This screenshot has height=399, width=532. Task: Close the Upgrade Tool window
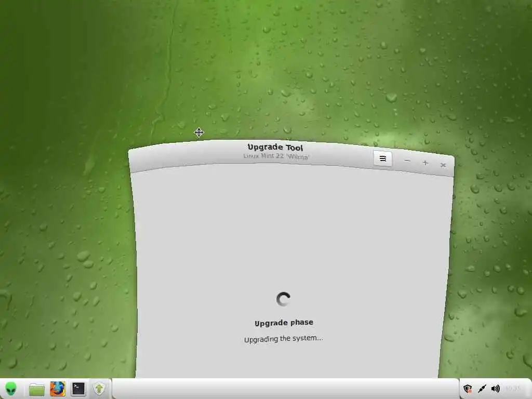pos(443,165)
